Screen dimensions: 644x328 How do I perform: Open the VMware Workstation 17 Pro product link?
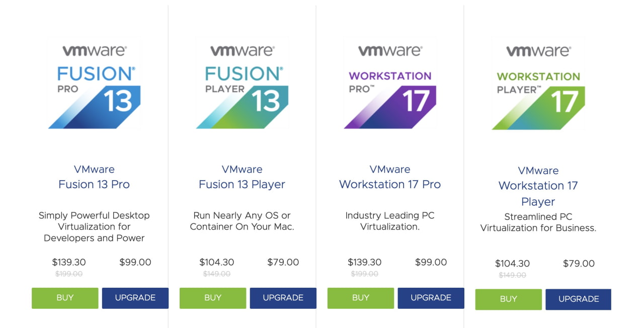(x=390, y=177)
